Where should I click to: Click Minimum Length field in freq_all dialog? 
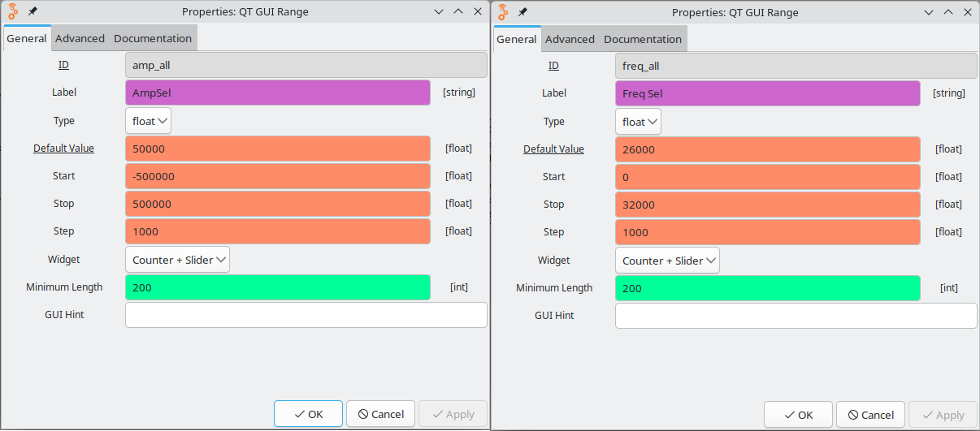pyautogui.click(x=767, y=288)
